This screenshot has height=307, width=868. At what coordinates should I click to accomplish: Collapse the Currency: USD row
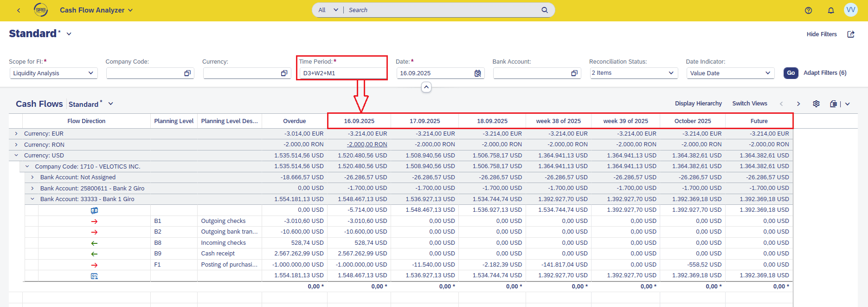click(x=16, y=156)
